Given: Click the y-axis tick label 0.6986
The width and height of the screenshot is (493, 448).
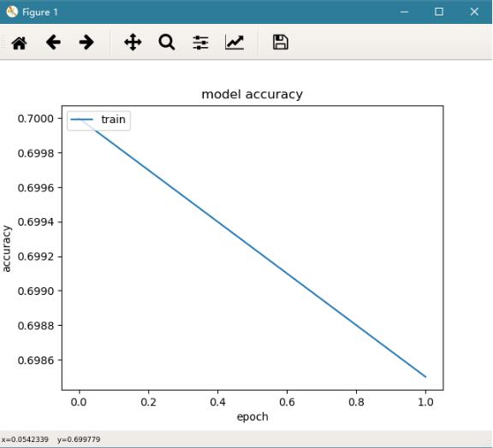Looking at the screenshot, I should click(x=36, y=360).
